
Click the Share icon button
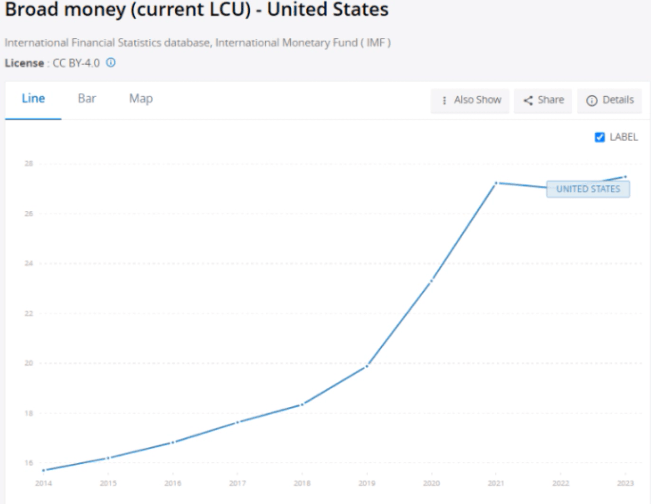click(x=543, y=100)
